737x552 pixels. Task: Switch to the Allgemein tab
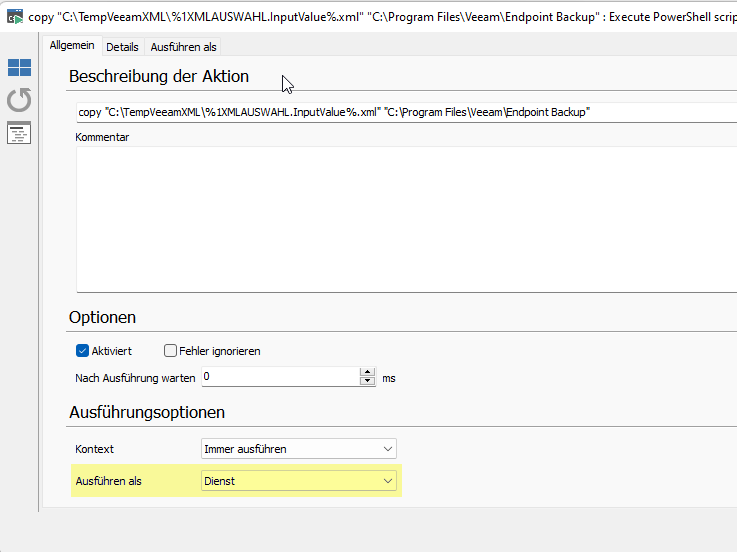pos(72,46)
